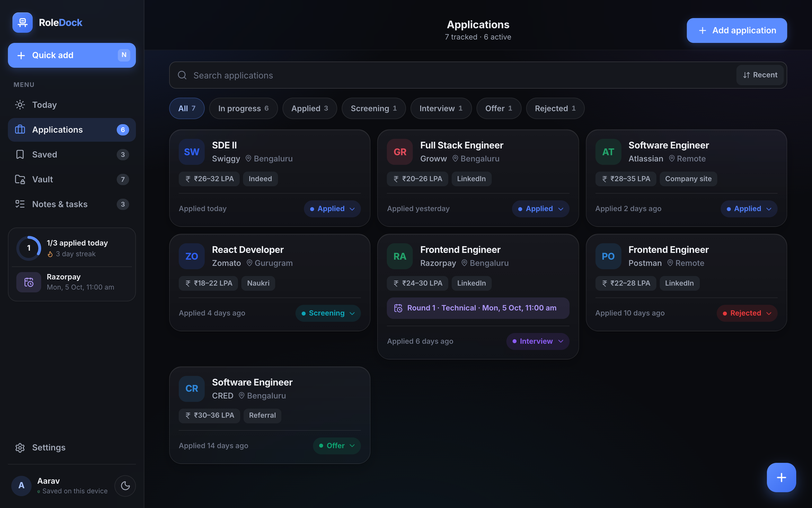This screenshot has width=812, height=508.
Task: Click the Indeed source tag
Action: pyautogui.click(x=260, y=179)
